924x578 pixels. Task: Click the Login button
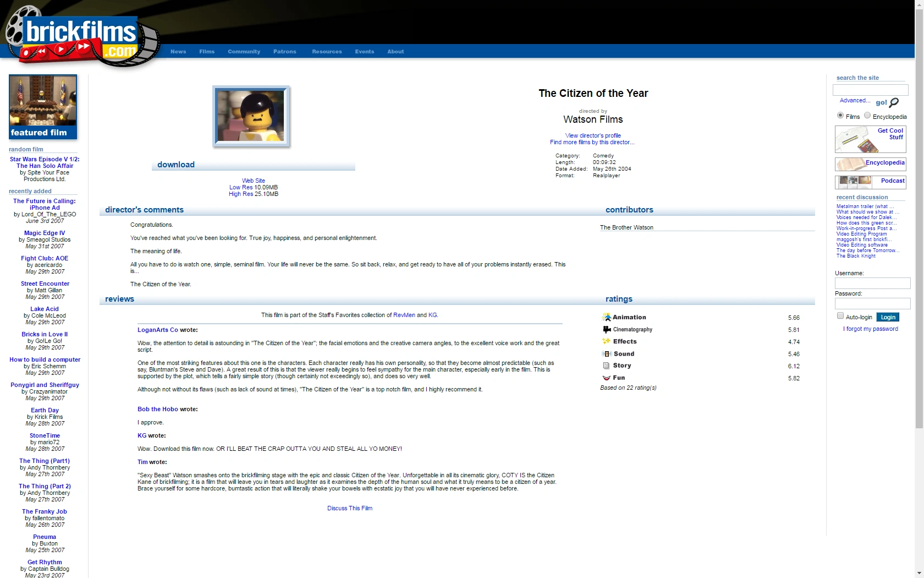(888, 317)
